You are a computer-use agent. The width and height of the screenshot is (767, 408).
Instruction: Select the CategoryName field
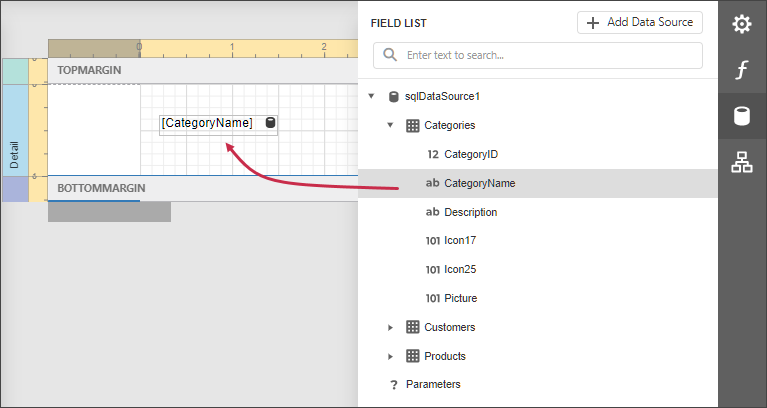479,183
